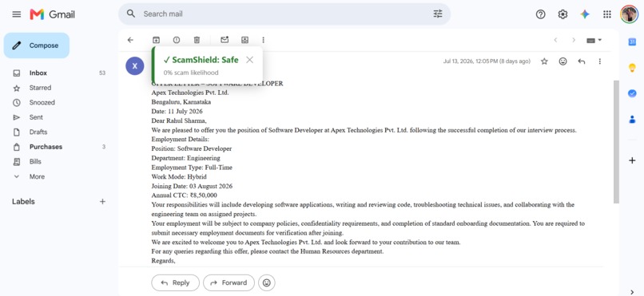
Task: Open Gemini sparkle icon
Action: click(x=585, y=14)
